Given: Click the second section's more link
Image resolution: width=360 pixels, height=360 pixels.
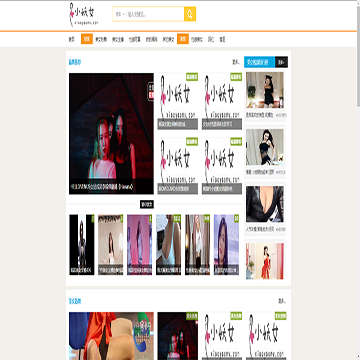Looking at the screenshot, I should click(282, 301).
